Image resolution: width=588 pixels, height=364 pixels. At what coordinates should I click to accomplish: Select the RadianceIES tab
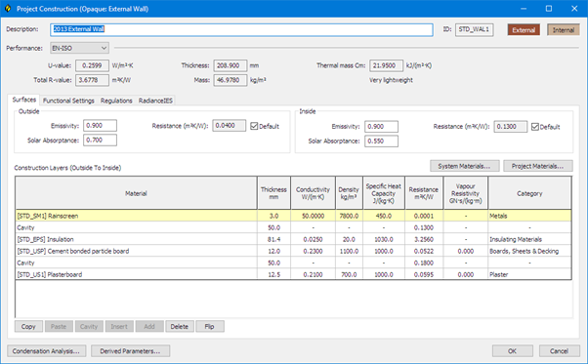(155, 101)
